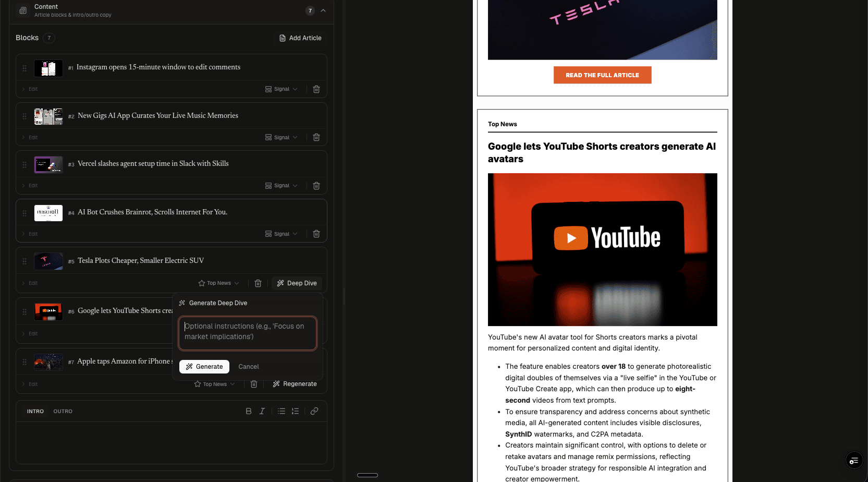The height and width of the screenshot is (482, 868).
Task: Select the INTRO tab
Action: coord(35,412)
